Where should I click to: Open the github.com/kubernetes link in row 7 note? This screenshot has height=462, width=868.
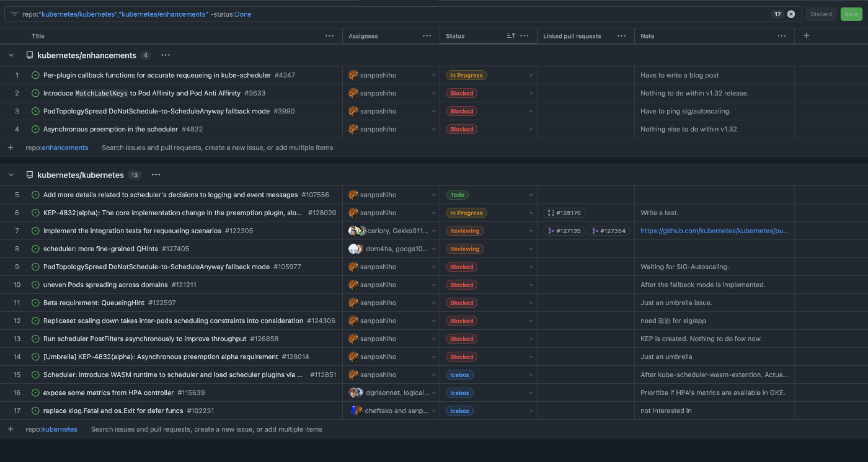coord(714,231)
